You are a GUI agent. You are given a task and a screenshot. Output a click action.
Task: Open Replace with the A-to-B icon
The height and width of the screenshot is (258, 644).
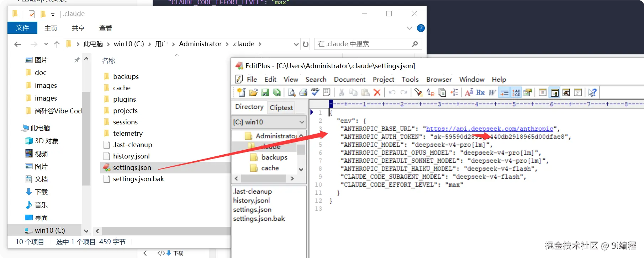(431, 92)
